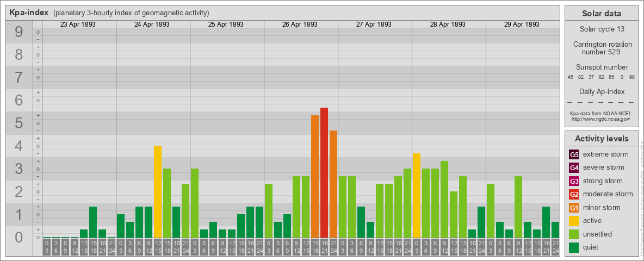The height and width of the screenshot is (261, 644).
Task: Click the 0–3h light green bar on 25 Apr
Action: 195,203
